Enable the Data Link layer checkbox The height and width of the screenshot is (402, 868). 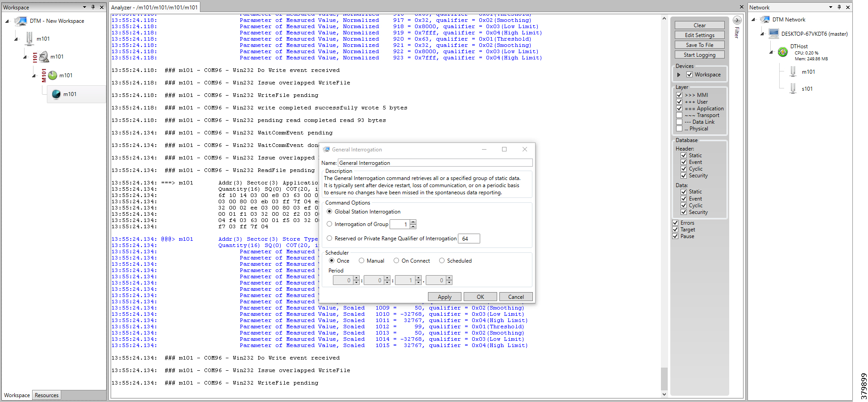coord(679,122)
